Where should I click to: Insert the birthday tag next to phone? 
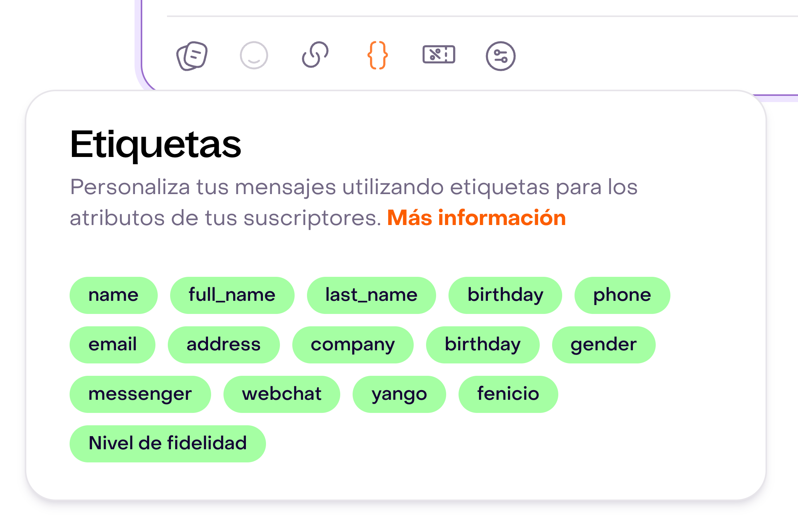[505, 295]
